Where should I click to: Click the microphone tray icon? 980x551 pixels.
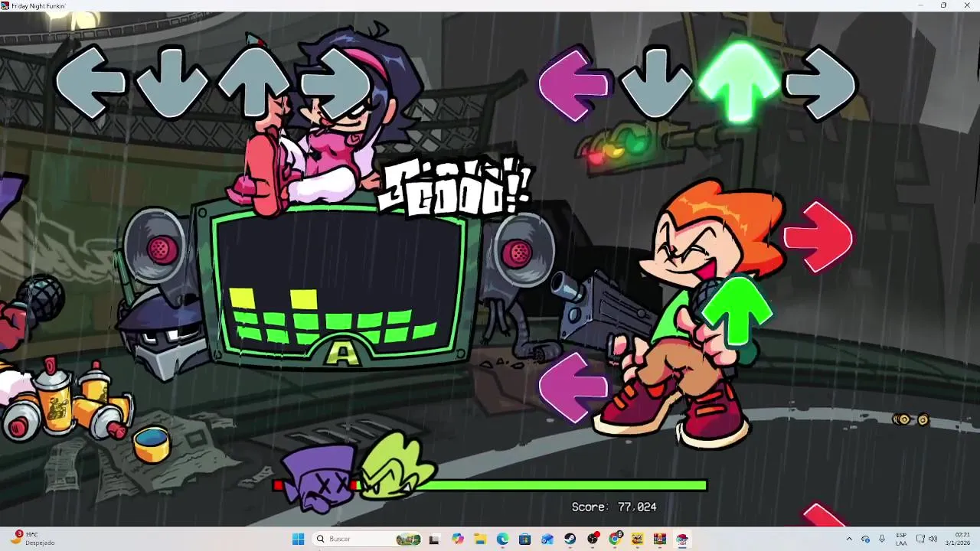click(882, 539)
